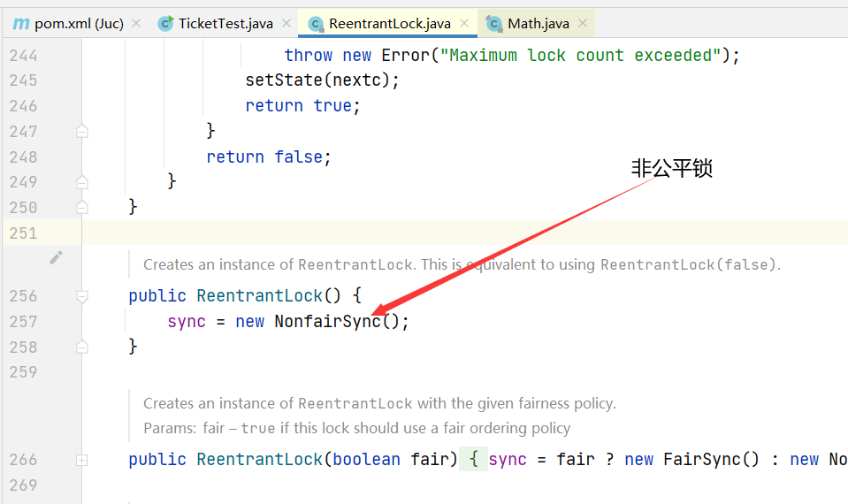Click the sync field on line 257
Screen dimensions: 848x504
point(187,322)
